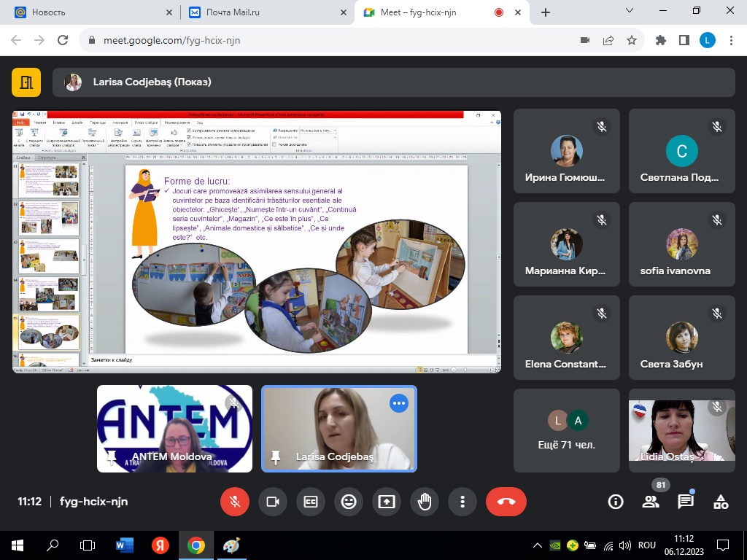Open Chrome extensions puzzle icon
The height and width of the screenshot is (560, 747).
point(661,41)
